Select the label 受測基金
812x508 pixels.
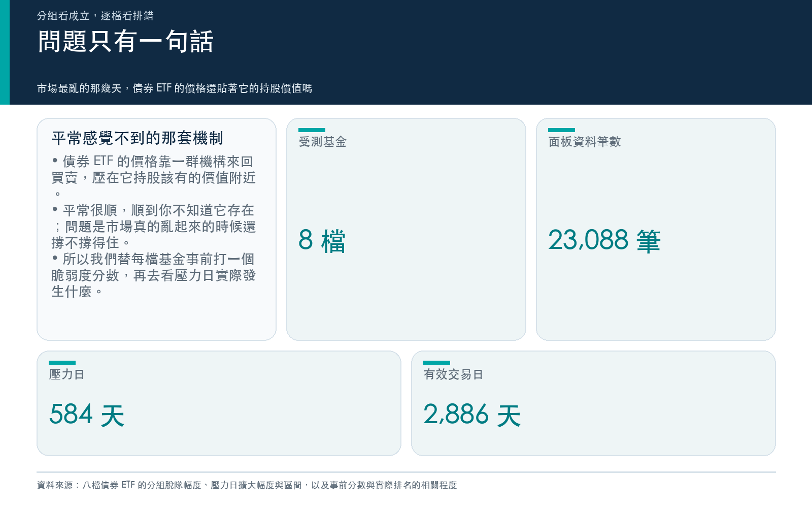click(x=323, y=142)
